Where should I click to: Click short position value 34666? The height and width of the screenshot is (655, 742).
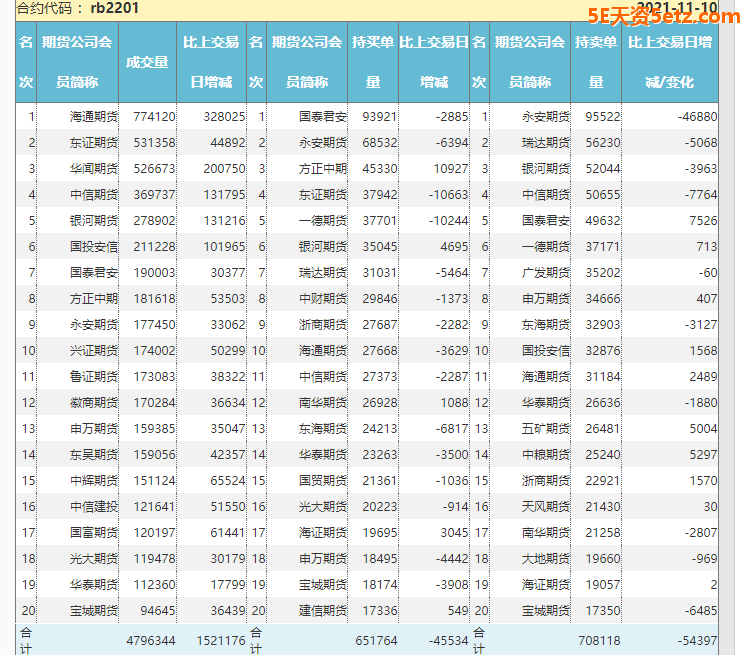pos(602,299)
